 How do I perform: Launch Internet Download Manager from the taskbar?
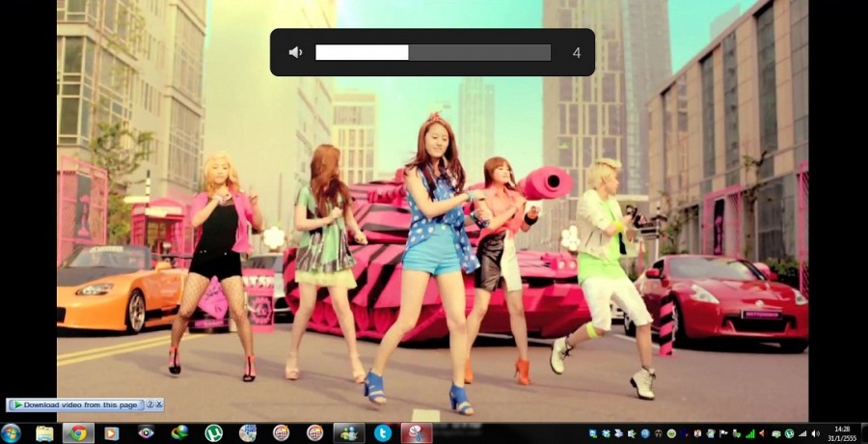tap(179, 433)
